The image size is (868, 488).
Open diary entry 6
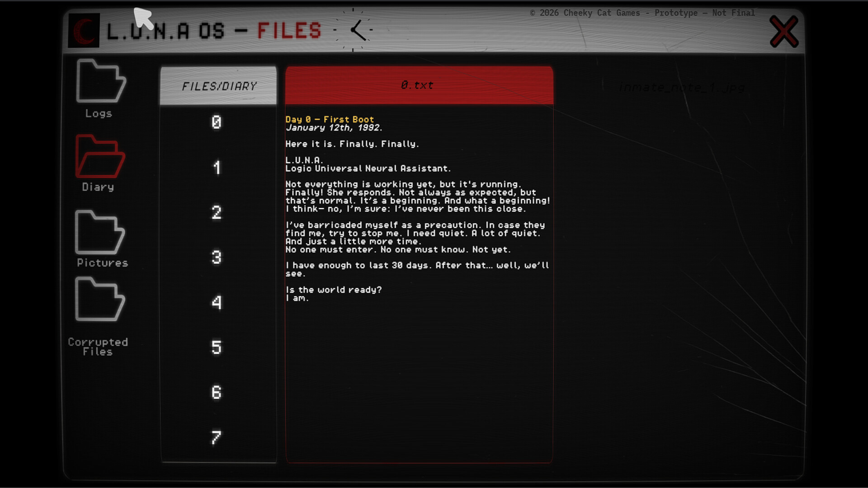[x=217, y=392]
